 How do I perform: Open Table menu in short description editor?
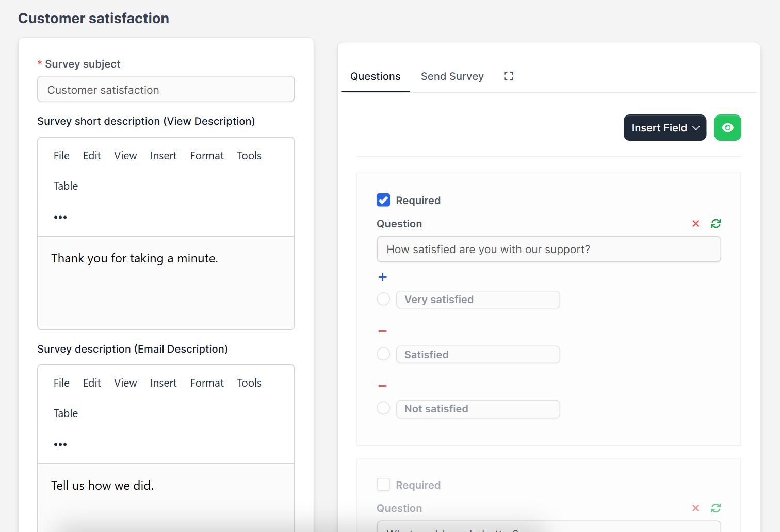coord(66,186)
